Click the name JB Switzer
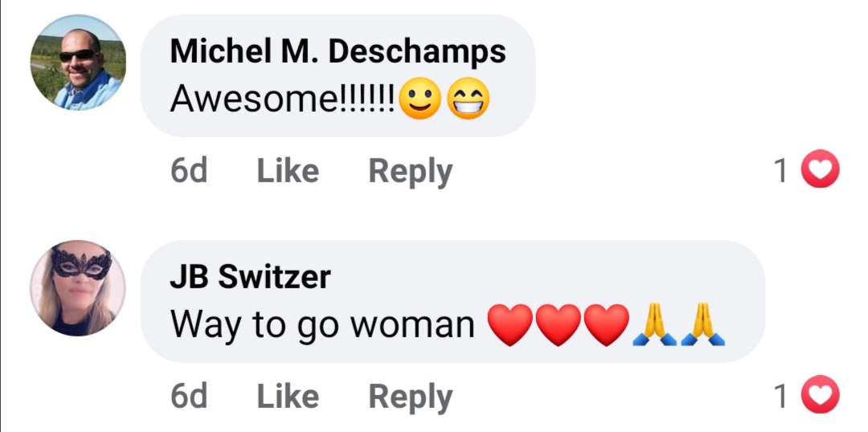868x432 pixels. point(250,277)
